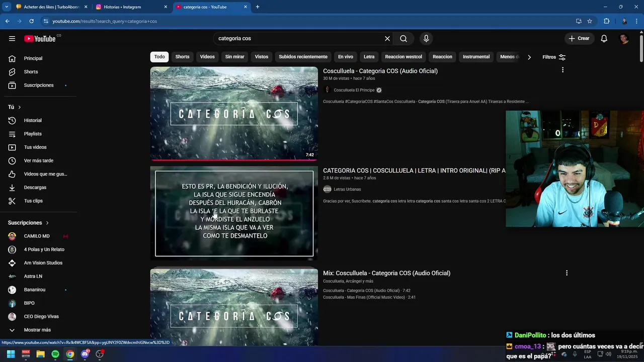The image size is (644, 362).
Task: Open the notifications bell
Action: [x=604, y=39]
